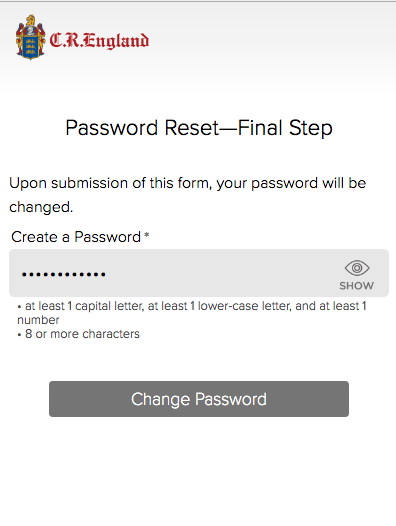Click the required asterisk next to Password label
Image resolution: width=396 pixels, height=526 pixels.
[x=147, y=235]
